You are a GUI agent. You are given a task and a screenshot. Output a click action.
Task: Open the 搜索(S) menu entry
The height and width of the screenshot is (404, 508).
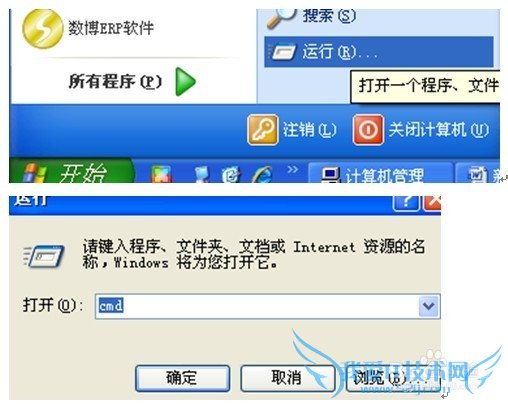point(329,16)
